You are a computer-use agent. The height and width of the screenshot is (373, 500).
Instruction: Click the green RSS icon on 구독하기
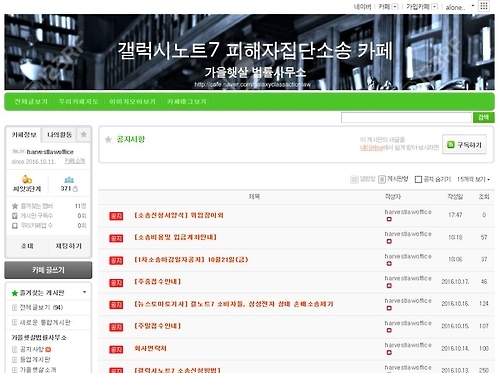point(451,144)
